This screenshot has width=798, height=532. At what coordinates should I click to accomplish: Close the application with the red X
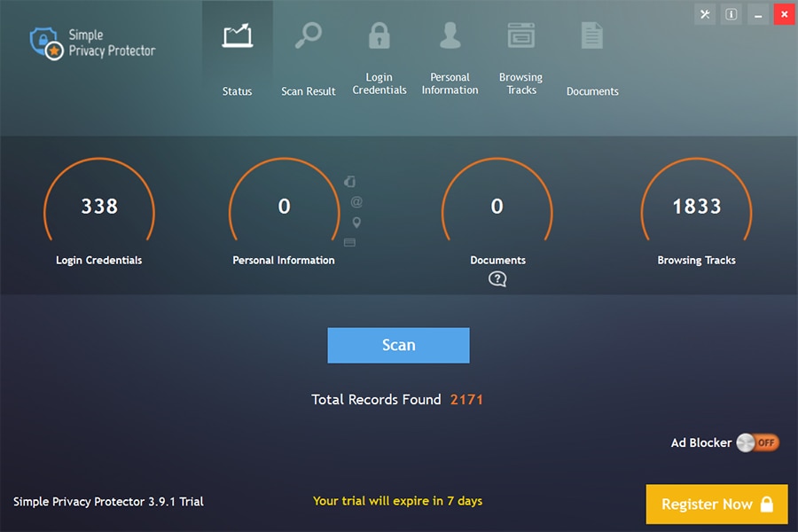[785, 14]
